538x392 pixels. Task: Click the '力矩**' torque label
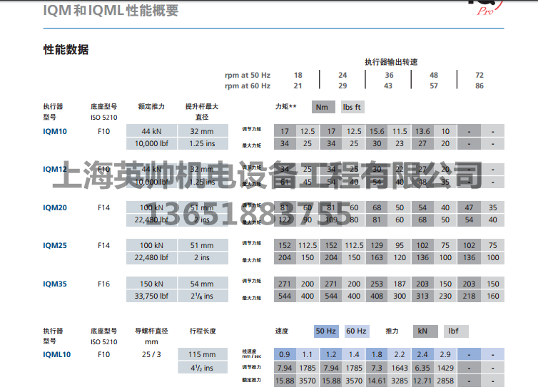tap(286, 107)
